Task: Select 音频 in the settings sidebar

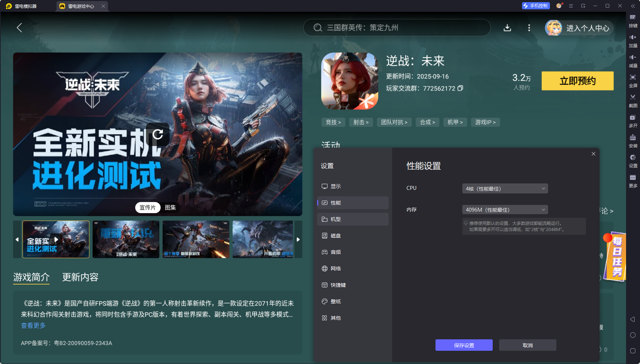Action: point(353,252)
